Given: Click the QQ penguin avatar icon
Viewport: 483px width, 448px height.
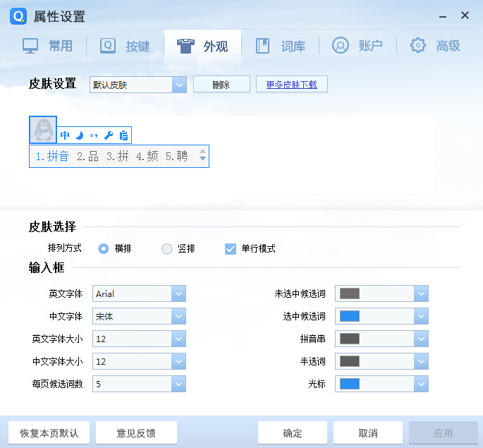Looking at the screenshot, I should pyautogui.click(x=43, y=130).
